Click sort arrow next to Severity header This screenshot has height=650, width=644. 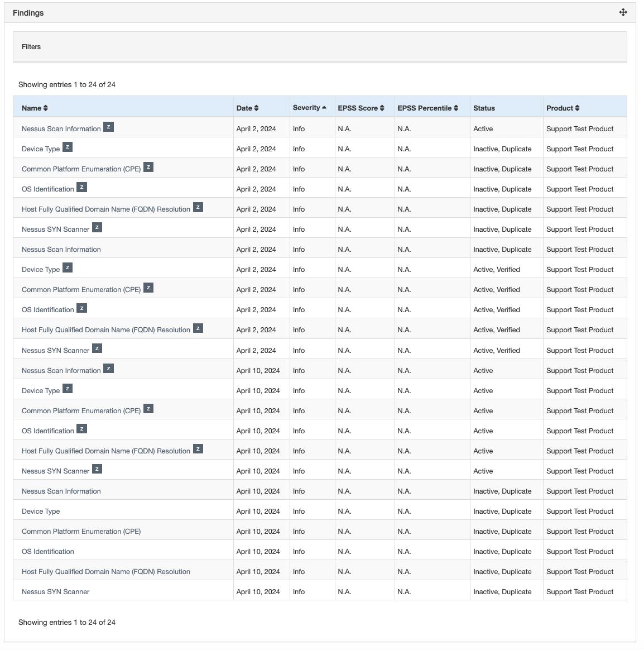324,108
